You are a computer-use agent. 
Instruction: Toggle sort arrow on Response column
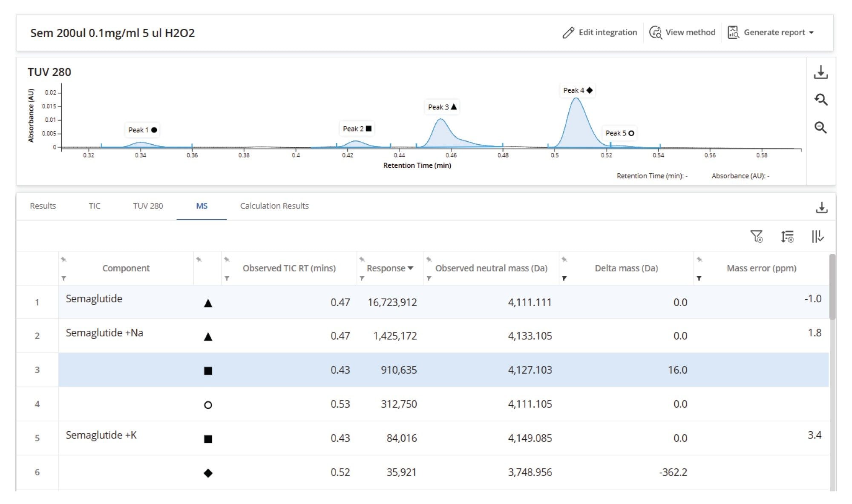(x=411, y=268)
